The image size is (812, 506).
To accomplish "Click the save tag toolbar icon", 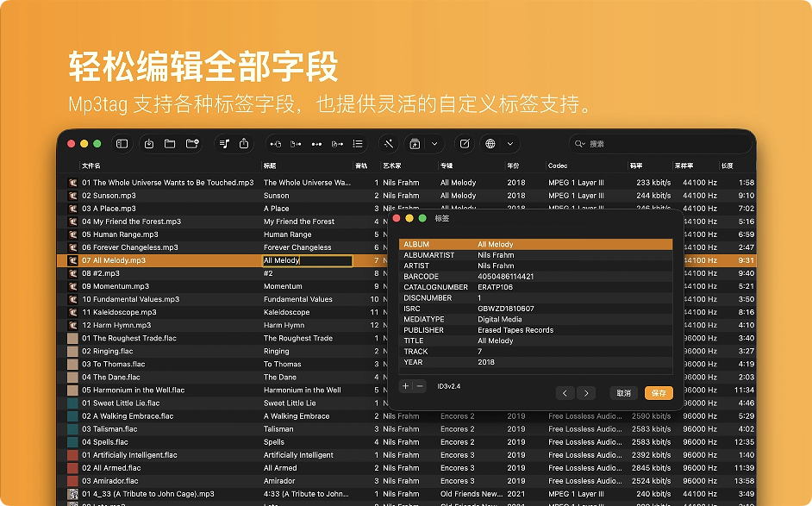I will tap(149, 144).
